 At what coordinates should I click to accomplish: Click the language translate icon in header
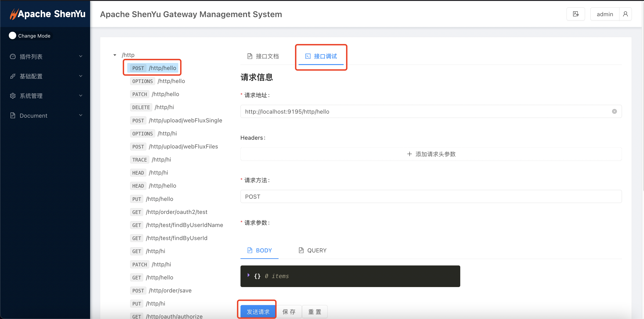pos(576,14)
